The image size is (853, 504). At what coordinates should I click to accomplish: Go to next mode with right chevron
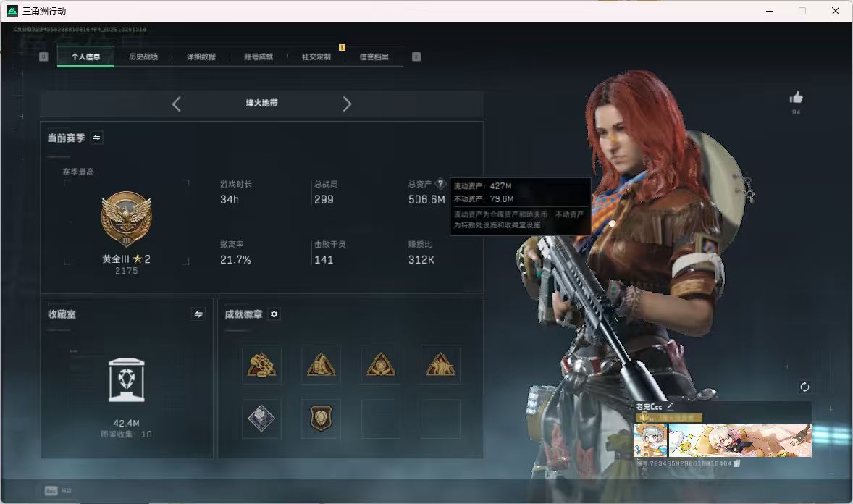point(347,104)
